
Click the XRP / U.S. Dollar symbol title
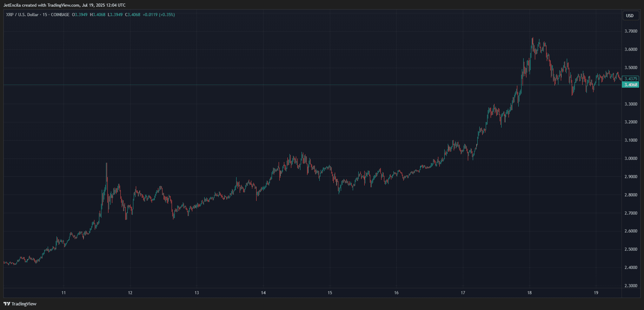22,15
